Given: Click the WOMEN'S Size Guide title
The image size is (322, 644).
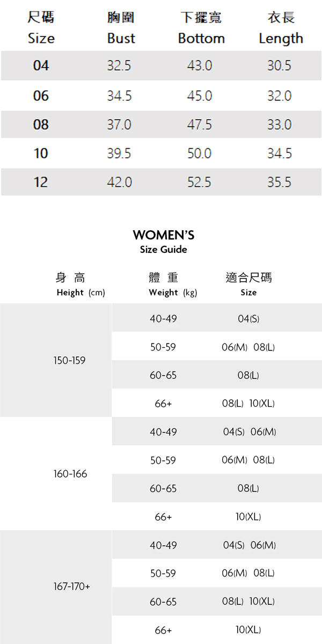Looking at the screenshot, I should (x=163, y=241).
